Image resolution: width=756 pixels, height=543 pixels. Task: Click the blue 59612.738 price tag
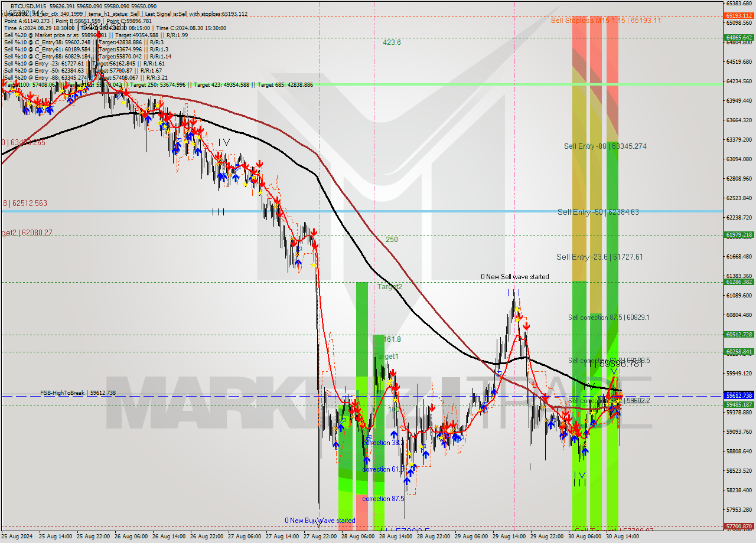coord(739,395)
